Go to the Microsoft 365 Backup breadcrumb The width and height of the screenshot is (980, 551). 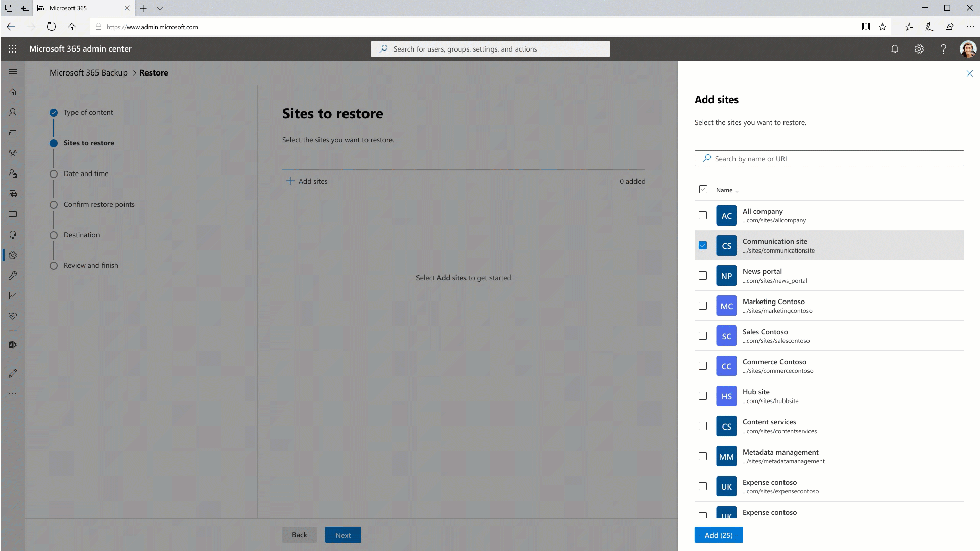tap(88, 73)
